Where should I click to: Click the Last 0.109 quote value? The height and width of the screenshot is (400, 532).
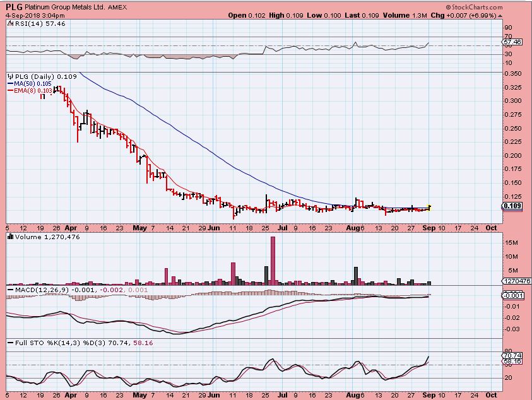[x=362, y=15]
